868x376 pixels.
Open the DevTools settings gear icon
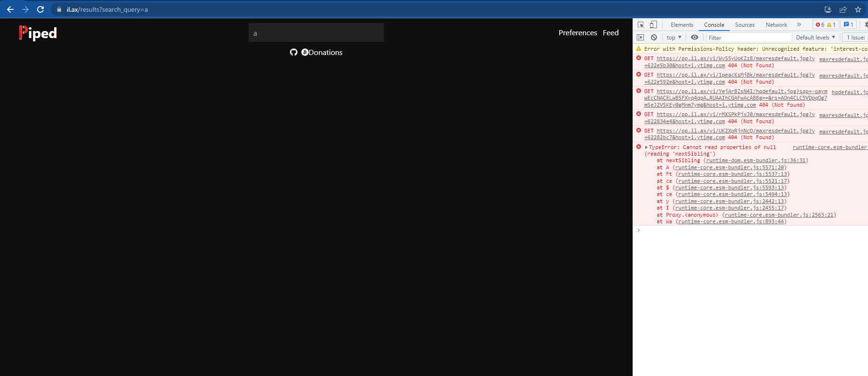pyautogui.click(x=866, y=25)
